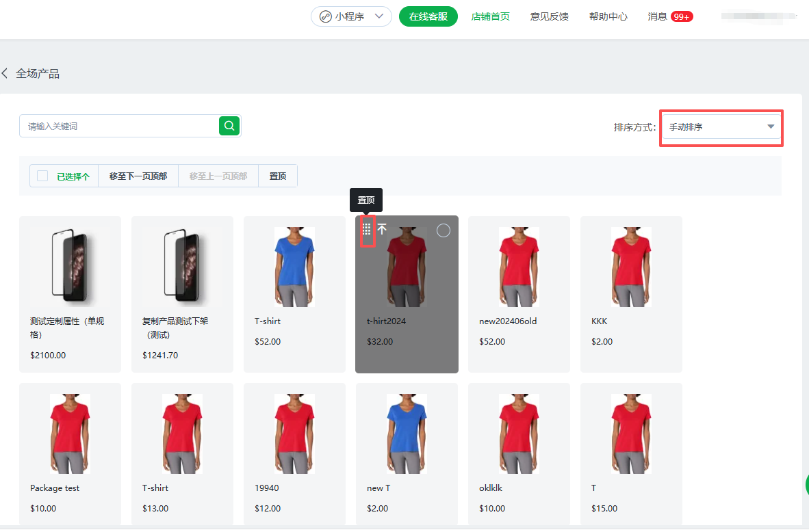Click the back arrow beside 全场产品
Viewport: 809px width, 532px height.
coord(5,73)
